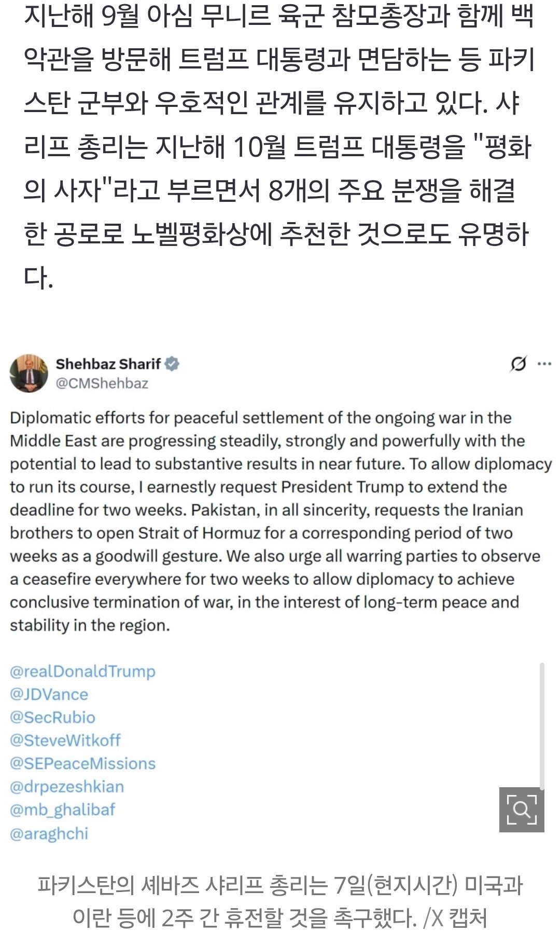
Task: Click the blue verified badge
Action: 173,364
